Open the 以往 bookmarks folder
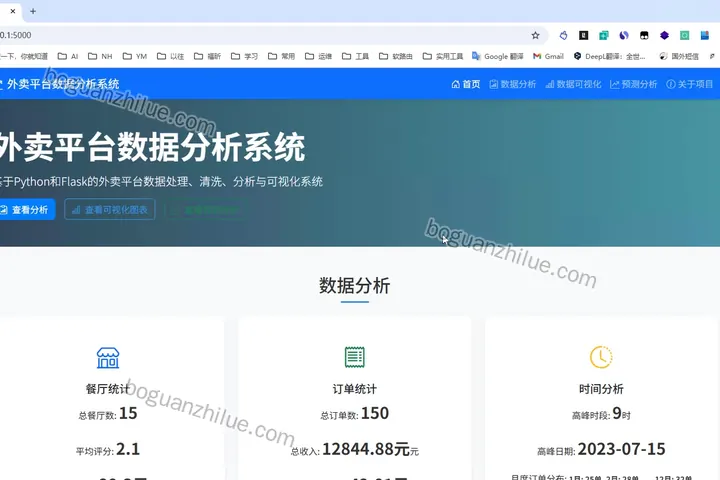This screenshot has width=720, height=480. click(170, 56)
